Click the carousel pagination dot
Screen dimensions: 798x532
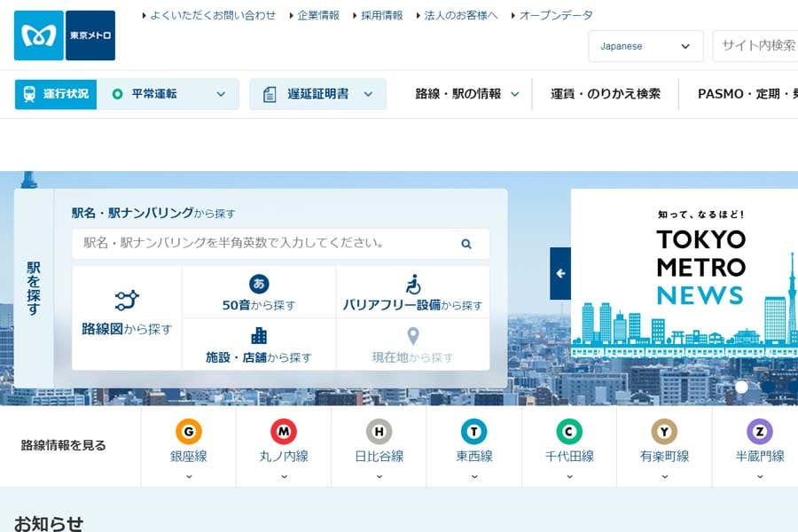point(741,386)
